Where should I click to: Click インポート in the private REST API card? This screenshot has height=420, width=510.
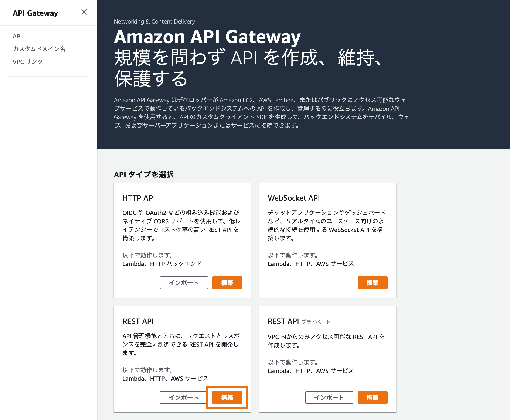click(329, 397)
